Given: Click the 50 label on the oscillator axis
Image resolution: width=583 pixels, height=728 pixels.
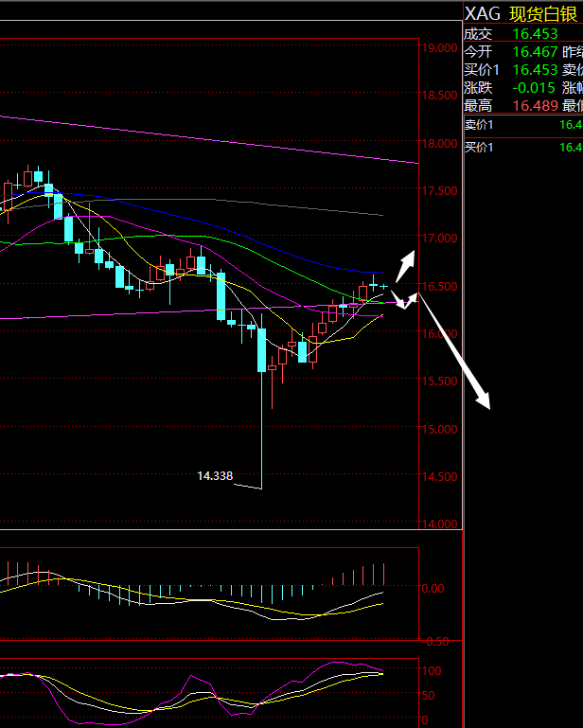Looking at the screenshot, I should pyautogui.click(x=428, y=696).
